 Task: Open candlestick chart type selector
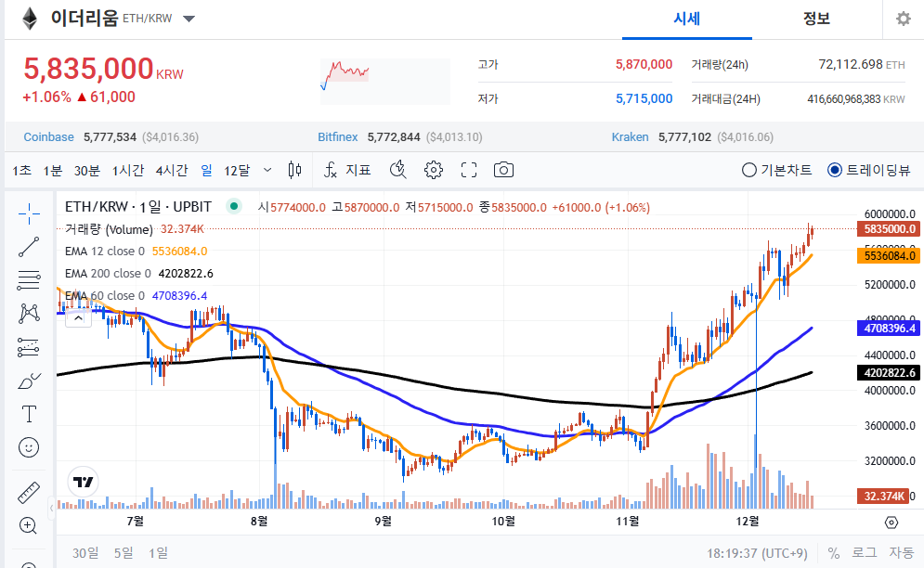tap(294, 170)
